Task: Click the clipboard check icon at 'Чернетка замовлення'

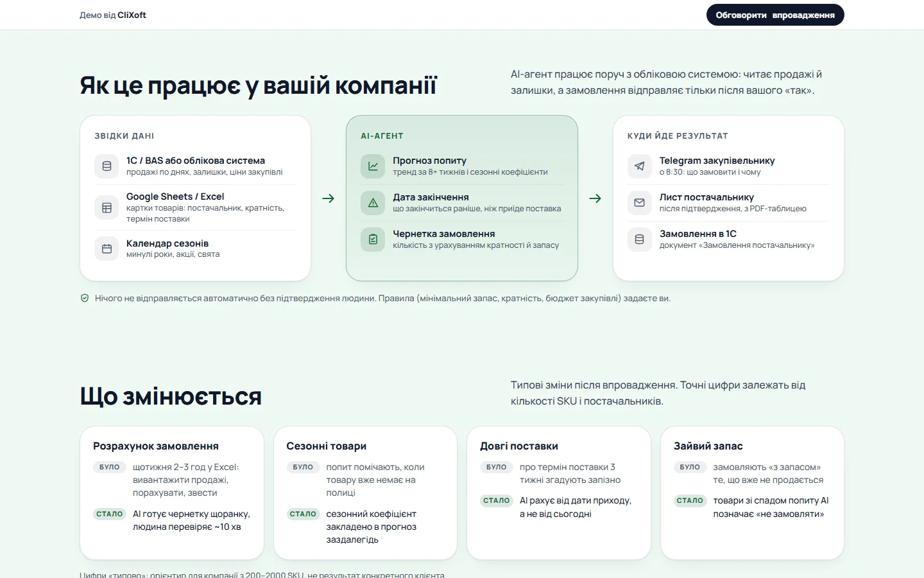Action: [x=373, y=240]
